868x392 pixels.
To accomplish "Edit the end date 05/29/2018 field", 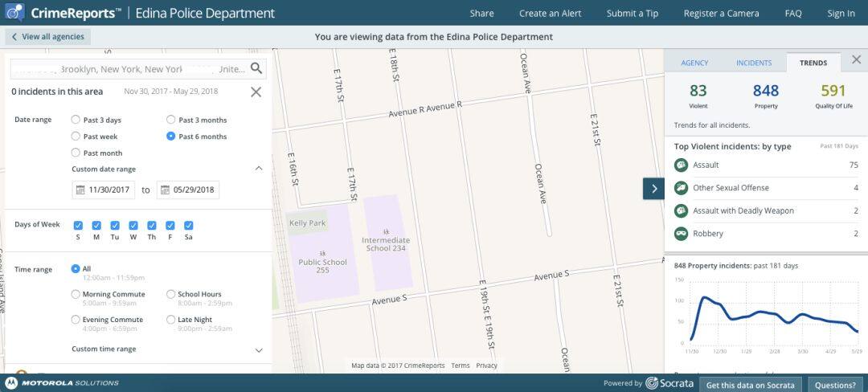I will click(188, 190).
